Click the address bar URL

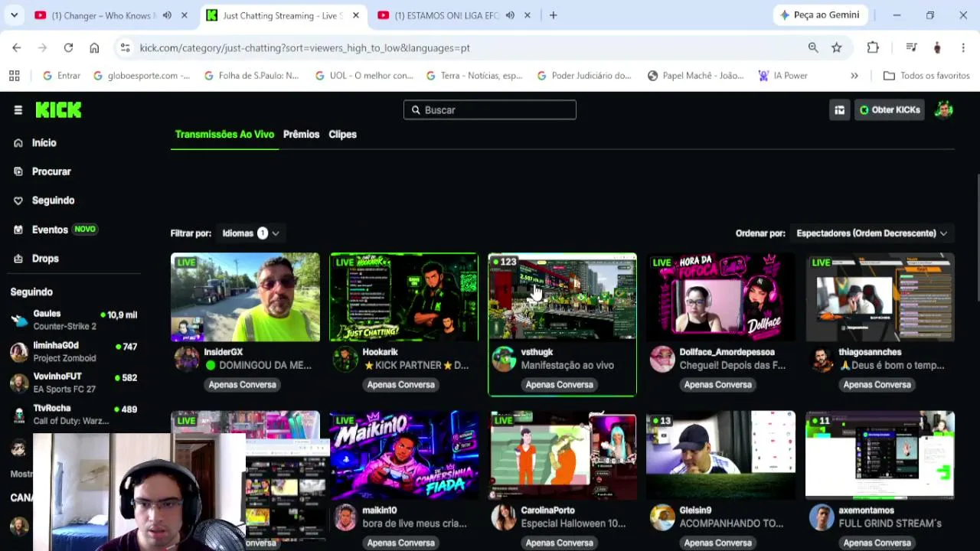[305, 47]
